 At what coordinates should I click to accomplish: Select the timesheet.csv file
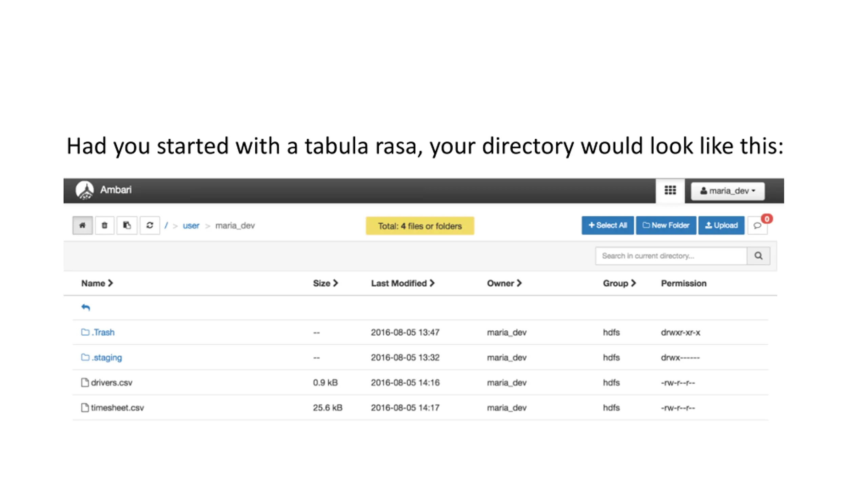pos(117,408)
